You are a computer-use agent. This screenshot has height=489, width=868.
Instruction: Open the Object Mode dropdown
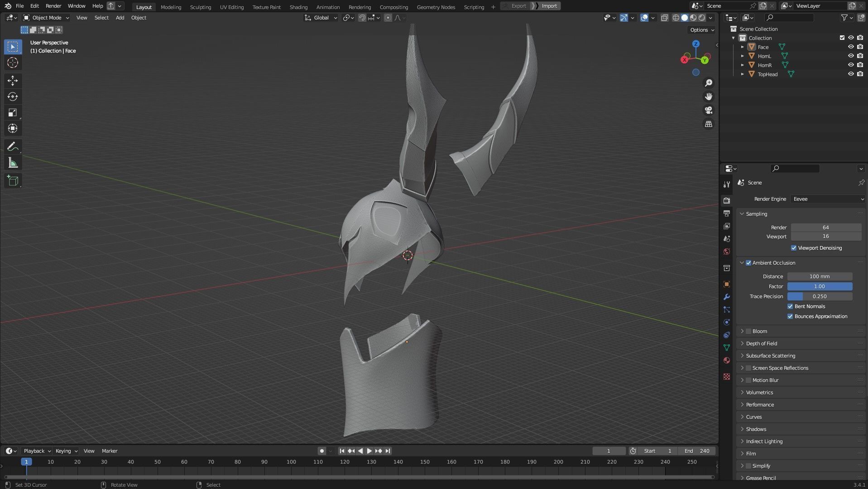[46, 18]
